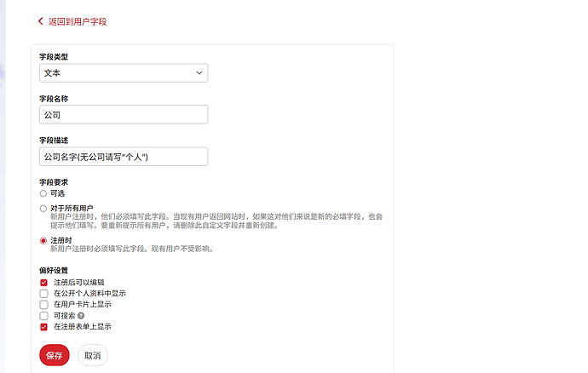This screenshot has height=373, width=588.
Task: Click the back chevron arrow icon
Action: point(41,21)
